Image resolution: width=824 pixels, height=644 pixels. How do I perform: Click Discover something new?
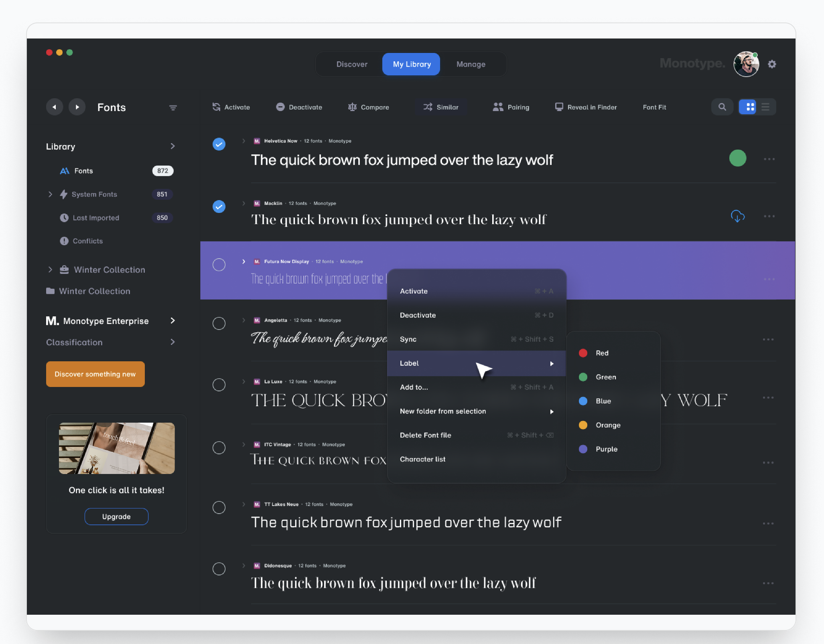click(x=95, y=374)
